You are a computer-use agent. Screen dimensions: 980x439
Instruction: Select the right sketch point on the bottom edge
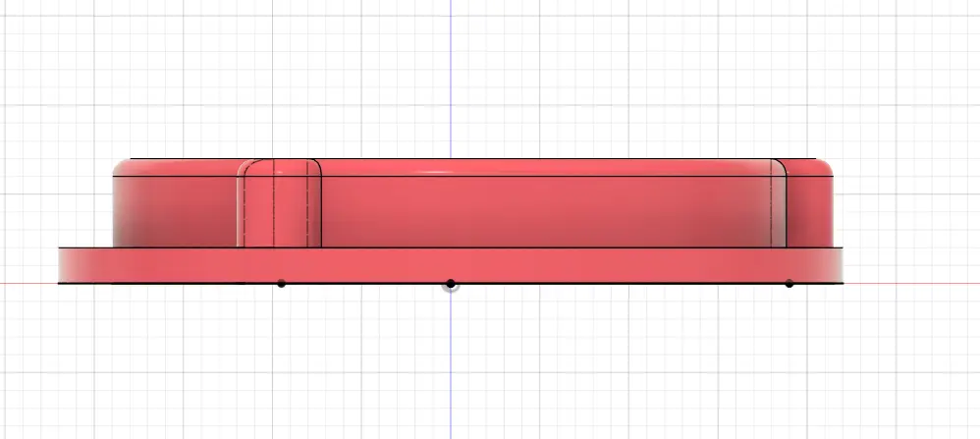pos(789,284)
